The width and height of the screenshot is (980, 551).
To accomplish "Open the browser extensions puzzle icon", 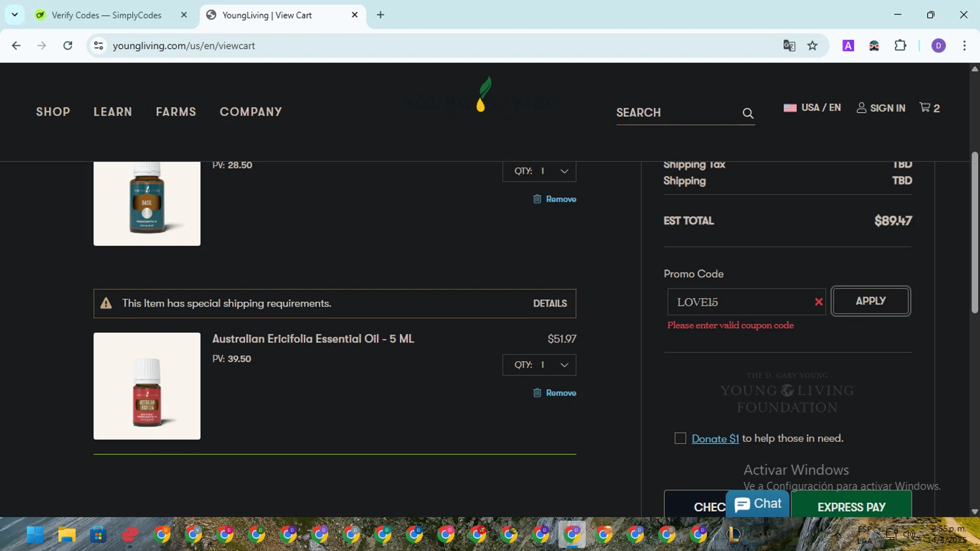I will point(900,46).
